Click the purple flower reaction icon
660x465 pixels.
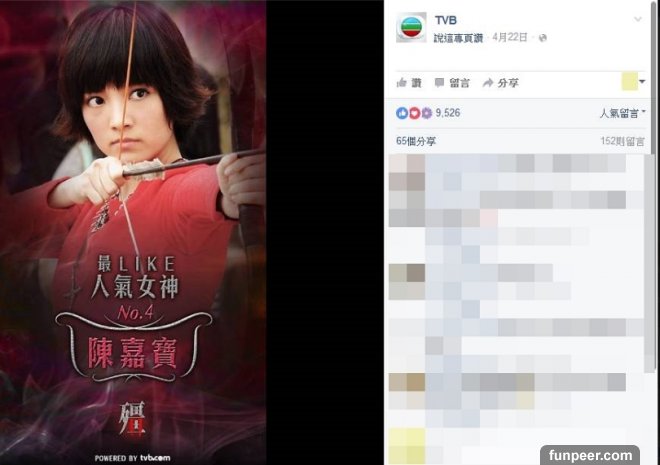coord(426,113)
